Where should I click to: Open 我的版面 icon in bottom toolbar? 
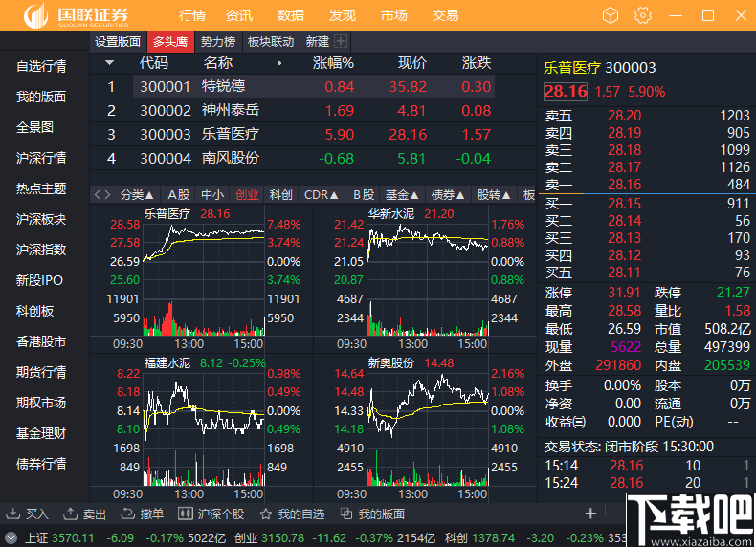click(345, 514)
